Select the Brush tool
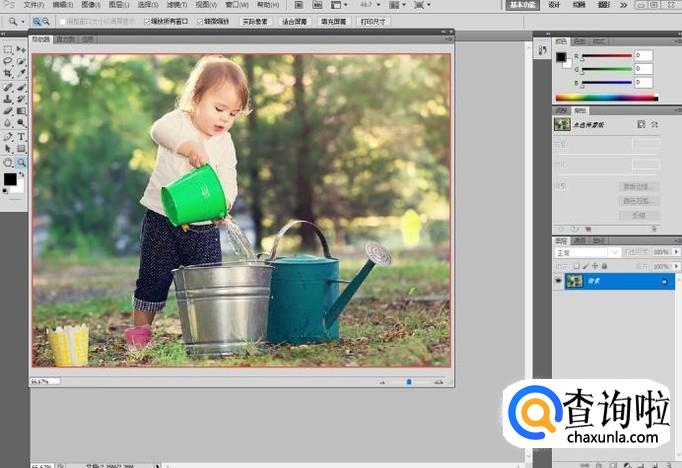The width and height of the screenshot is (682, 468). (21, 87)
